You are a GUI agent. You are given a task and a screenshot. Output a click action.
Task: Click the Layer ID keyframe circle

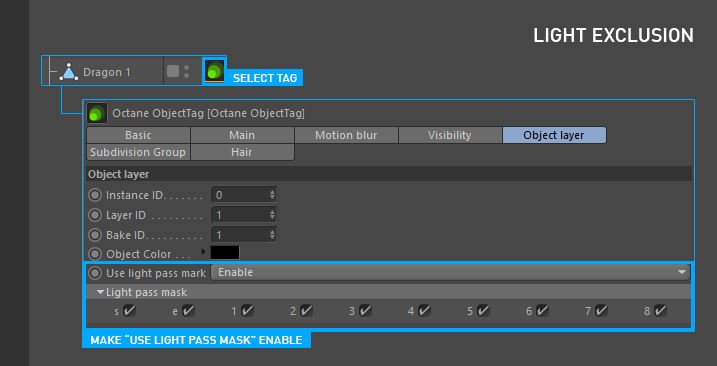click(x=95, y=215)
